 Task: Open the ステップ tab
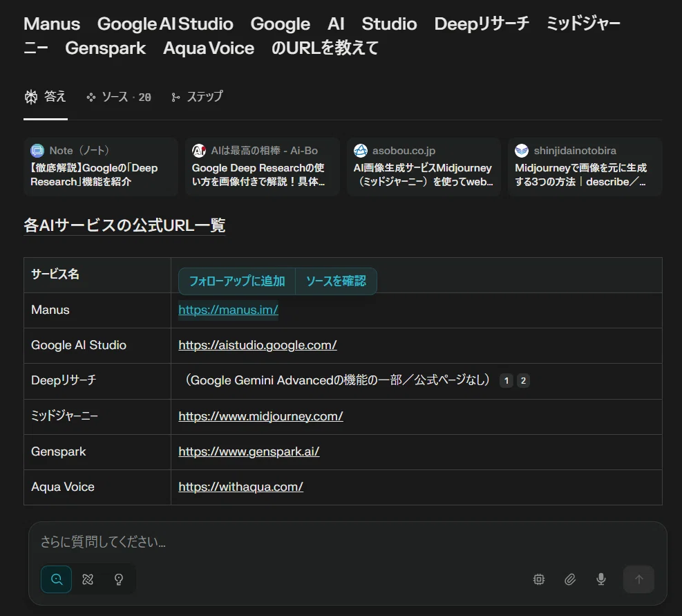(197, 97)
